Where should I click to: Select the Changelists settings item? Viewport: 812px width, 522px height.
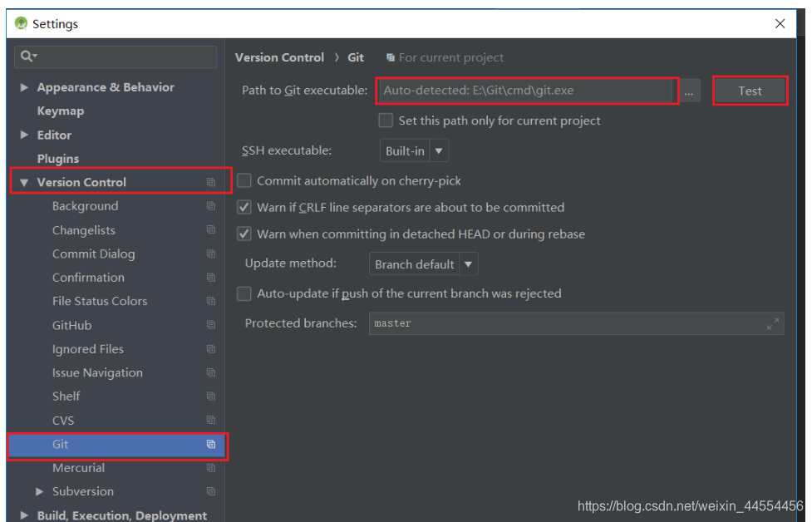(83, 230)
